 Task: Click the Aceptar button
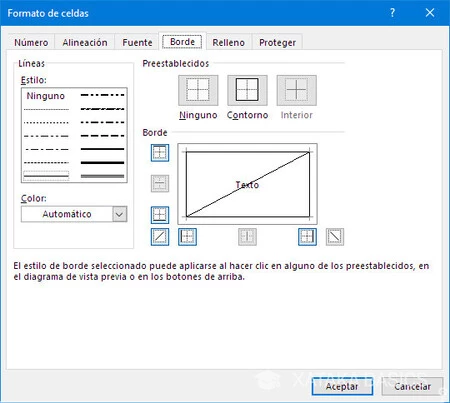(x=342, y=386)
